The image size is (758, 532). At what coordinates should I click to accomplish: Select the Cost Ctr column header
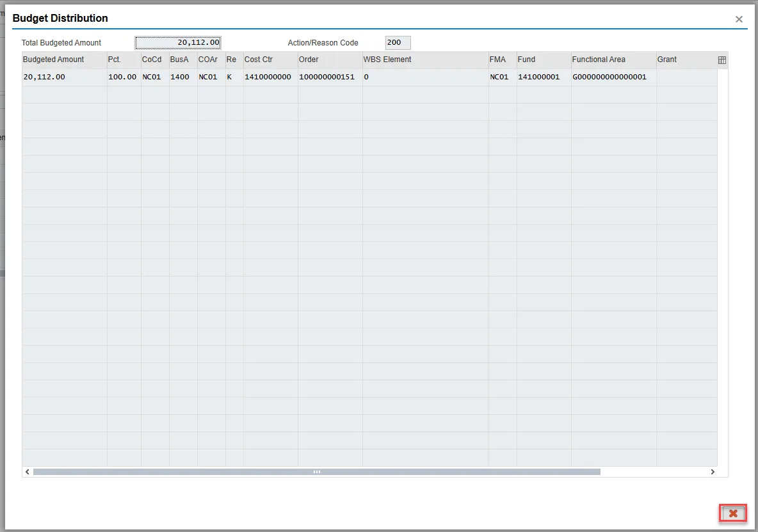pyautogui.click(x=270, y=60)
